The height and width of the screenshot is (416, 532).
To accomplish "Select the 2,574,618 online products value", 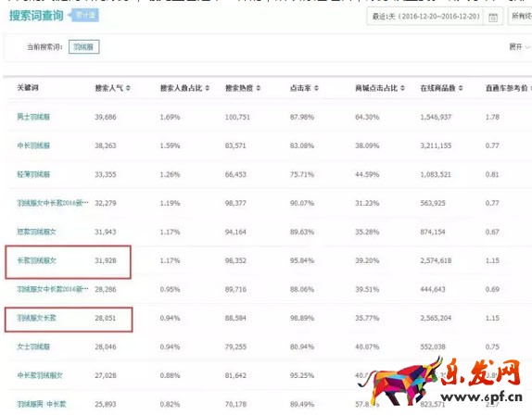I will (x=436, y=260).
